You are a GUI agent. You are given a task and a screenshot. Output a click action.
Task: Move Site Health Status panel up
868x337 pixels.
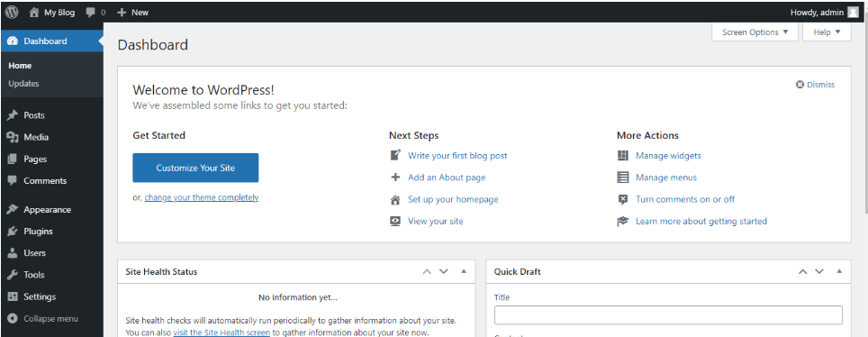pos(426,271)
